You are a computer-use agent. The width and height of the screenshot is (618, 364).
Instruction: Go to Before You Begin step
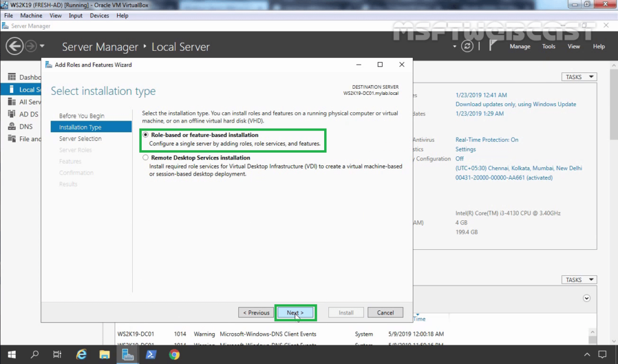coord(81,115)
